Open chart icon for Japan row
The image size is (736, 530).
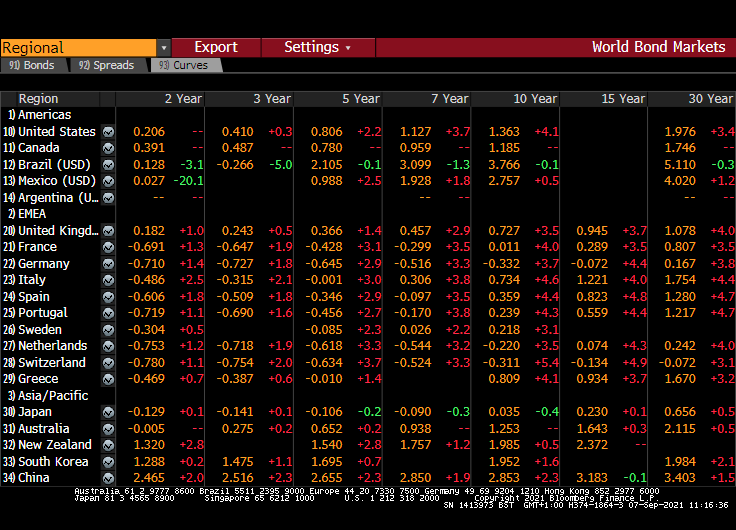tap(108, 412)
